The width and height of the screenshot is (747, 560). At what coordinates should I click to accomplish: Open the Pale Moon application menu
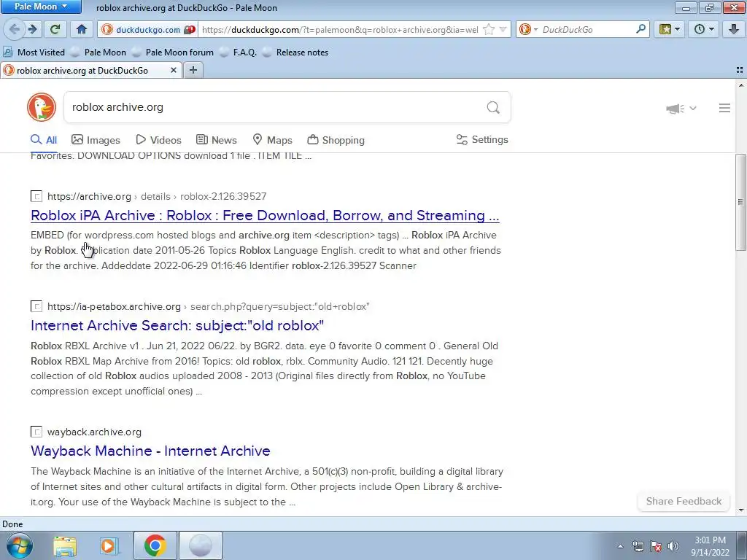pyautogui.click(x=41, y=7)
